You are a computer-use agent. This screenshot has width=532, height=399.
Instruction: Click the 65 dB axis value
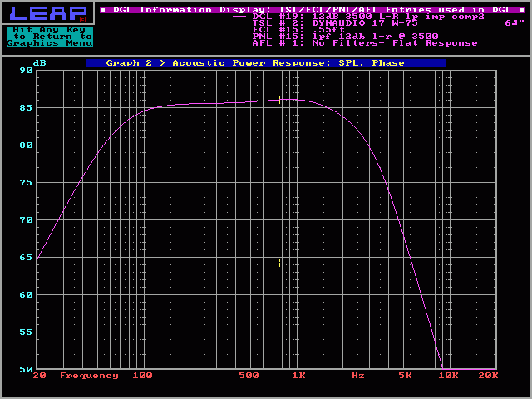[26, 258]
